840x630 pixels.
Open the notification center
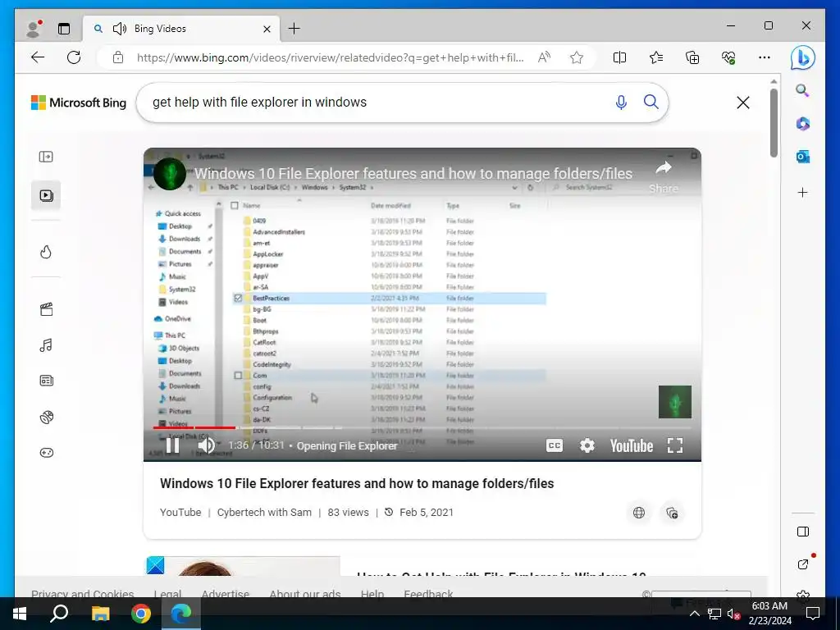pyautogui.click(x=813, y=614)
